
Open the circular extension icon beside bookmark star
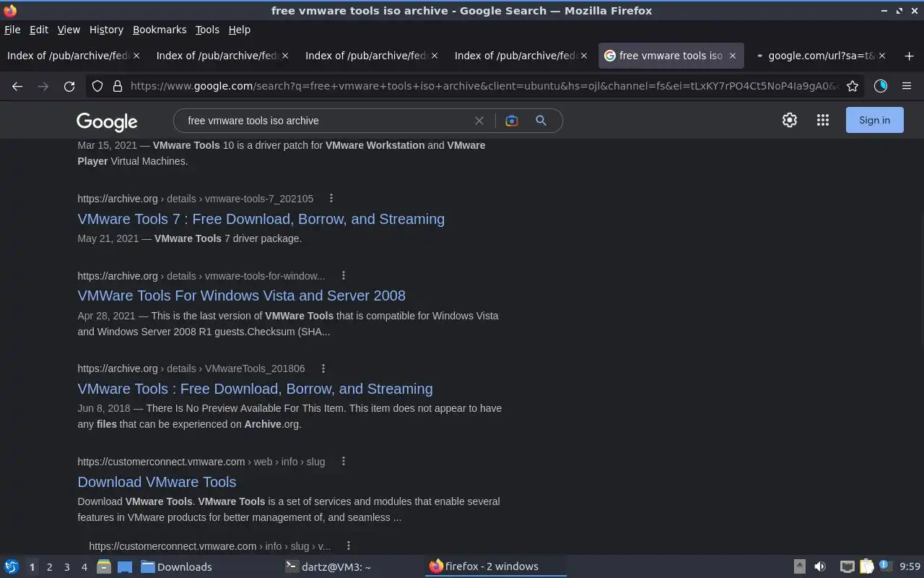pos(881,86)
